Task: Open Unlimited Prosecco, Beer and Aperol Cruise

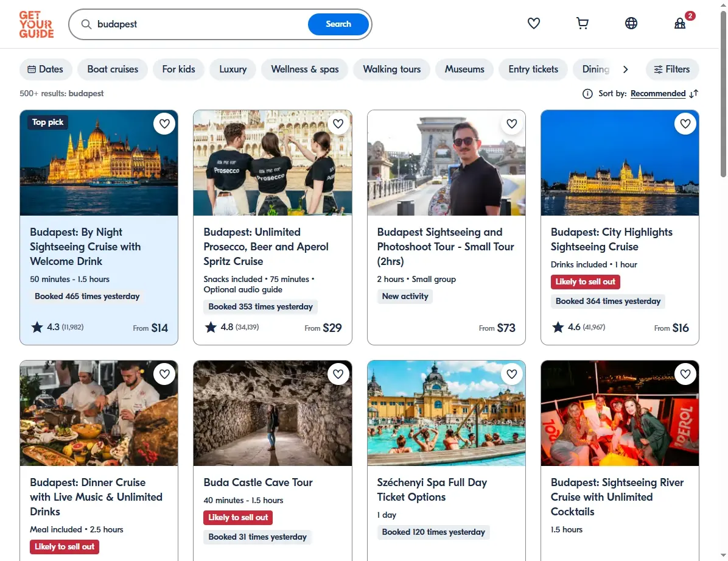Action: pos(266,246)
